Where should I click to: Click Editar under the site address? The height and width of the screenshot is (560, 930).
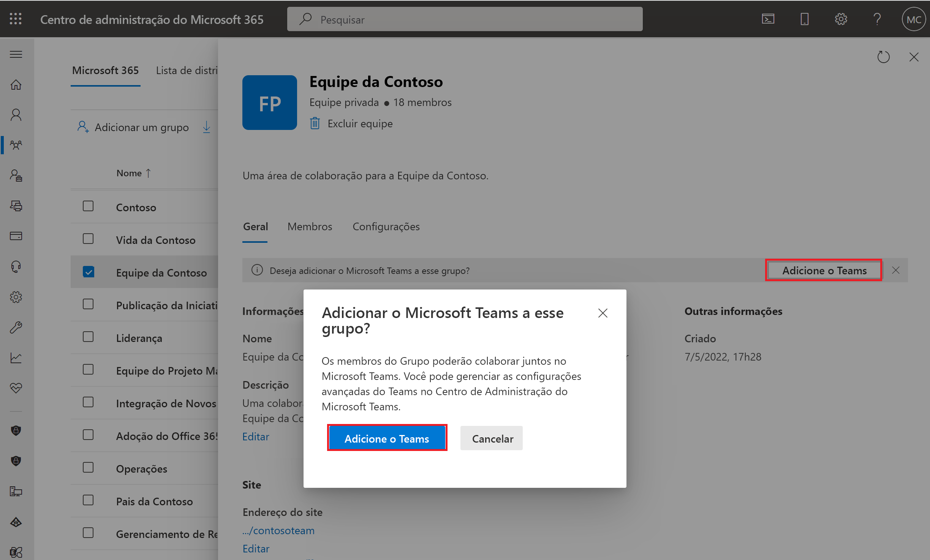coord(256,549)
